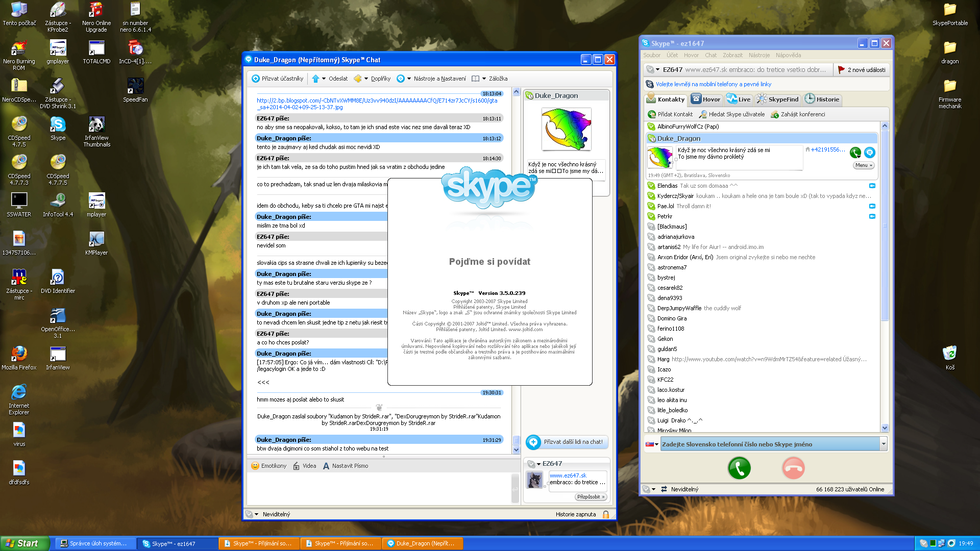Click video camera icon on Petrkr row
980x551 pixels.
coord(872,216)
